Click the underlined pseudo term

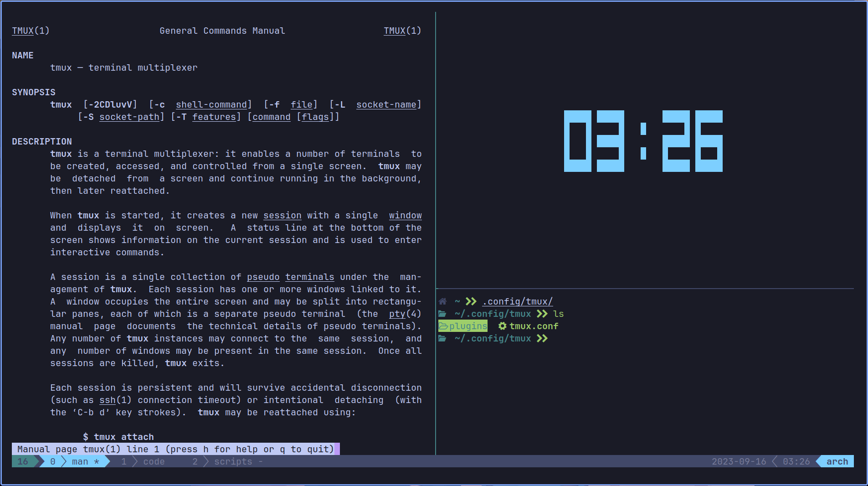263,277
